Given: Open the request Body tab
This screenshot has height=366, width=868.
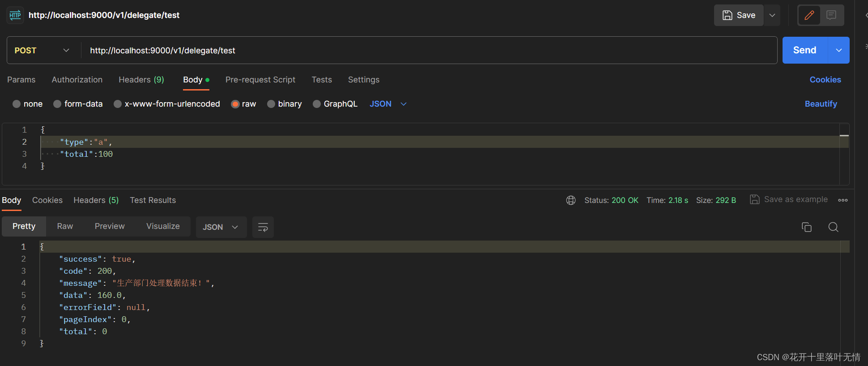Looking at the screenshot, I should tap(196, 80).
